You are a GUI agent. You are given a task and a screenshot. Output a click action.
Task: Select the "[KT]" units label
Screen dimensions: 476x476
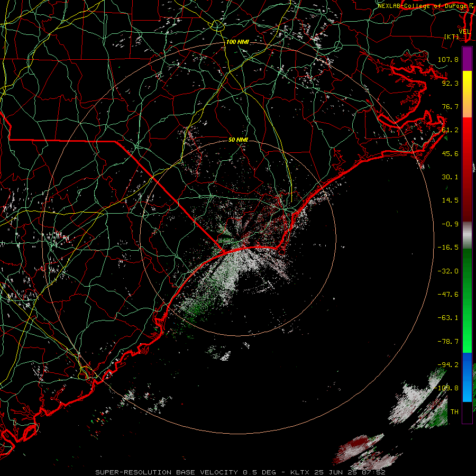pyautogui.click(x=452, y=36)
